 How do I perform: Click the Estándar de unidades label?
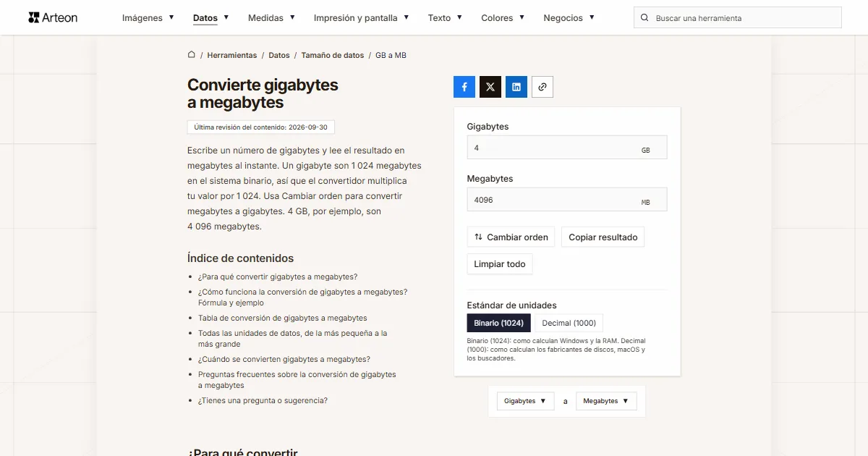click(x=512, y=305)
